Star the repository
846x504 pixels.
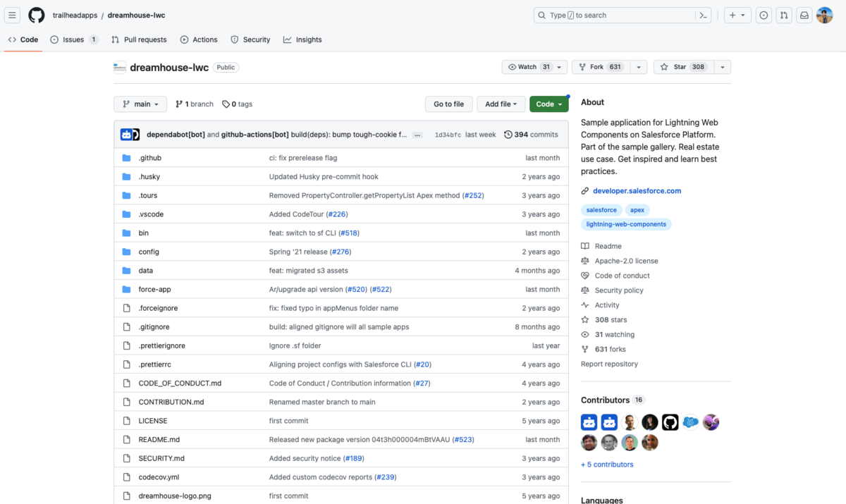683,67
